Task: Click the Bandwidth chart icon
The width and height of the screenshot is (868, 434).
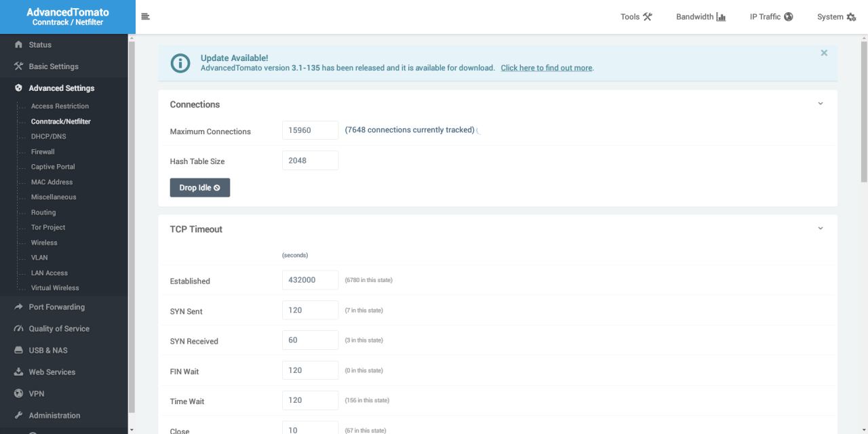Action: click(x=721, y=17)
